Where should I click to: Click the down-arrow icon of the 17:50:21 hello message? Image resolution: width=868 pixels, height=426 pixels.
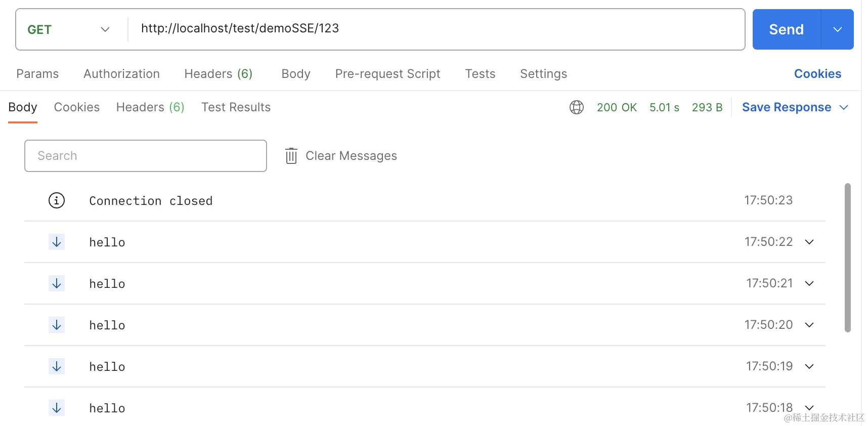(57, 283)
